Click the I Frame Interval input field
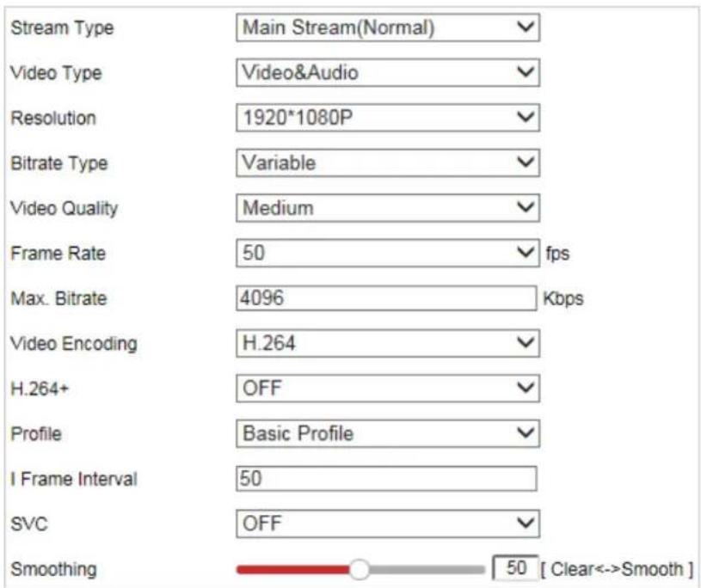This screenshot has width=701, height=588. pyautogui.click(x=386, y=479)
